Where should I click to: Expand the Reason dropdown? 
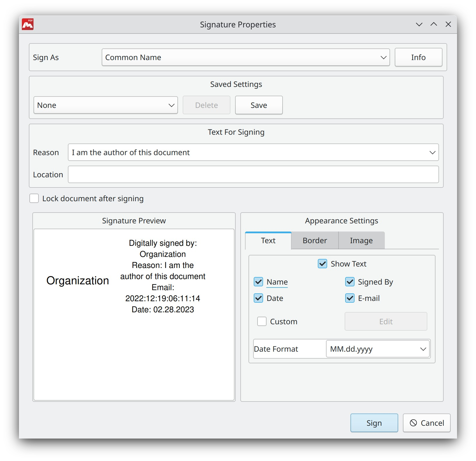(x=432, y=152)
